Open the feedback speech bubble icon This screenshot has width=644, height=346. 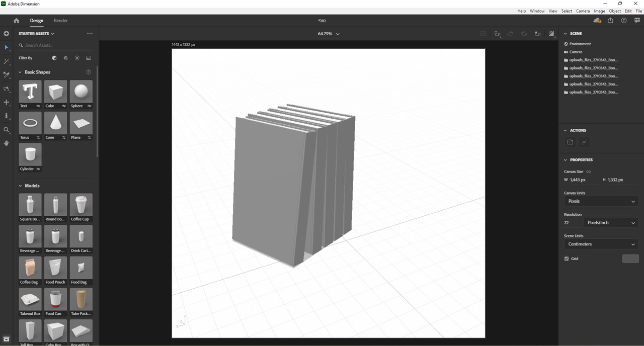coord(637,21)
